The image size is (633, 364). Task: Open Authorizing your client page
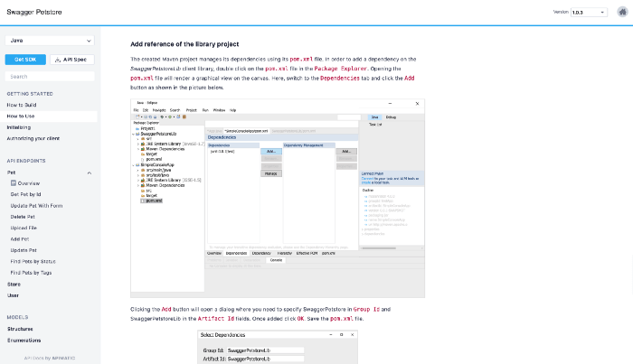33,138
